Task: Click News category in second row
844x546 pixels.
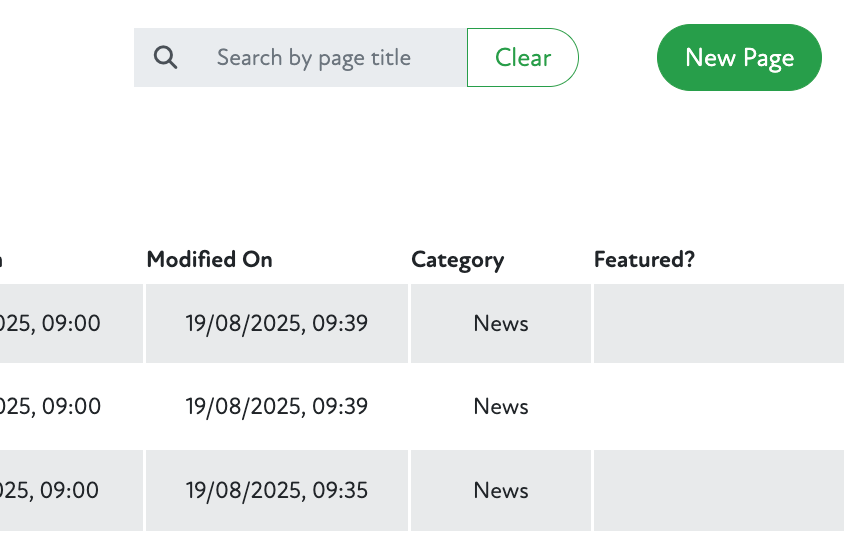Action: (501, 406)
